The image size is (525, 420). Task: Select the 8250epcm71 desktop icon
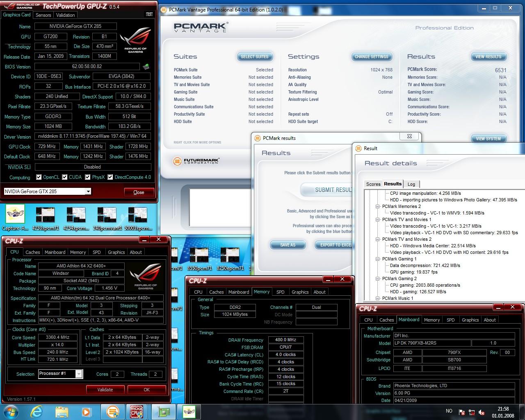click(x=230, y=258)
